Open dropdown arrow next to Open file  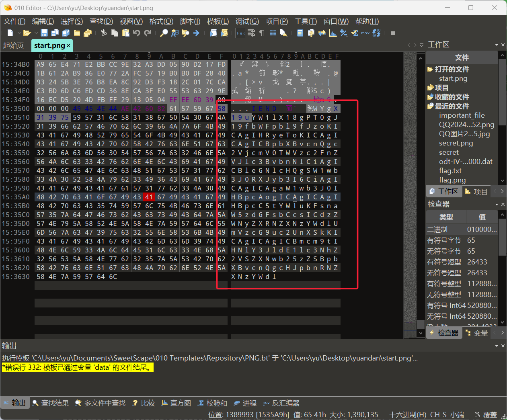(36, 33)
